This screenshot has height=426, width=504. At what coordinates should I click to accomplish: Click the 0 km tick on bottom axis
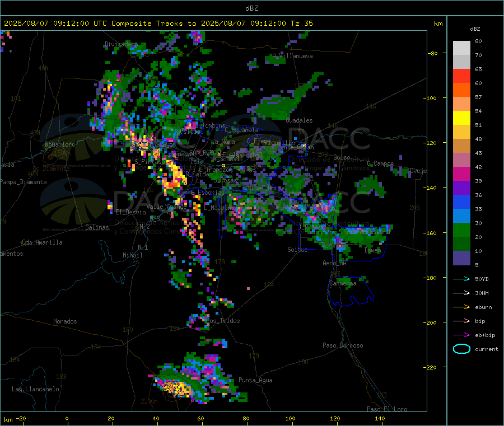(67, 418)
